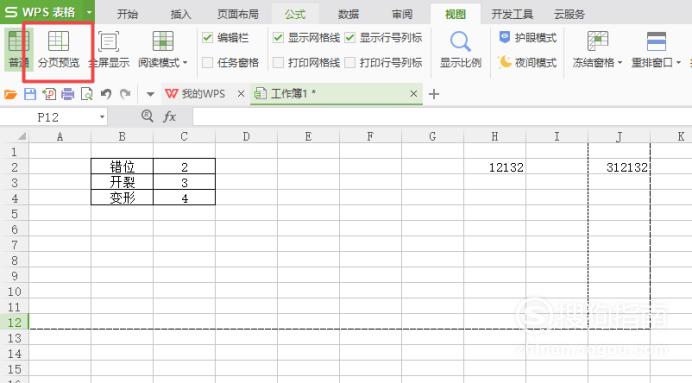Click the Select All corner triangle
Screen dimensions: 692x383
(21, 137)
